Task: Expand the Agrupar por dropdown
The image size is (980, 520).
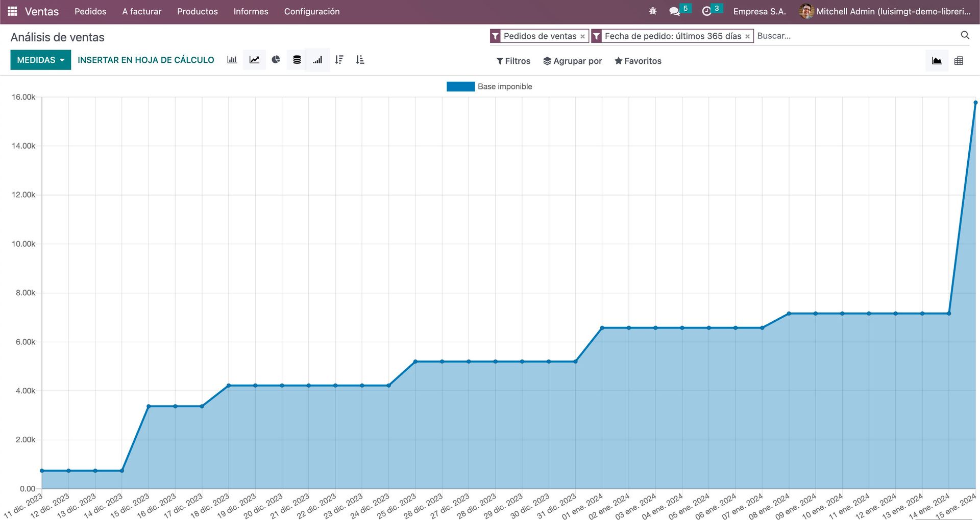Action: (x=573, y=61)
